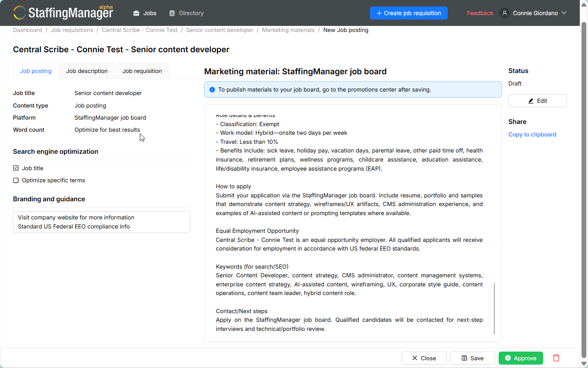Click the "StaffingManager job board" platform value
The height and width of the screenshot is (368, 588).
(110, 117)
